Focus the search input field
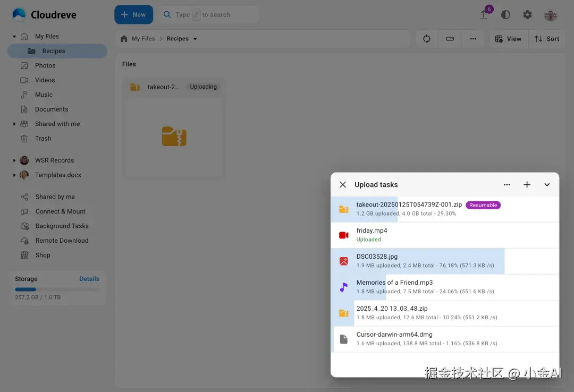This screenshot has height=392, width=574. click(209, 15)
